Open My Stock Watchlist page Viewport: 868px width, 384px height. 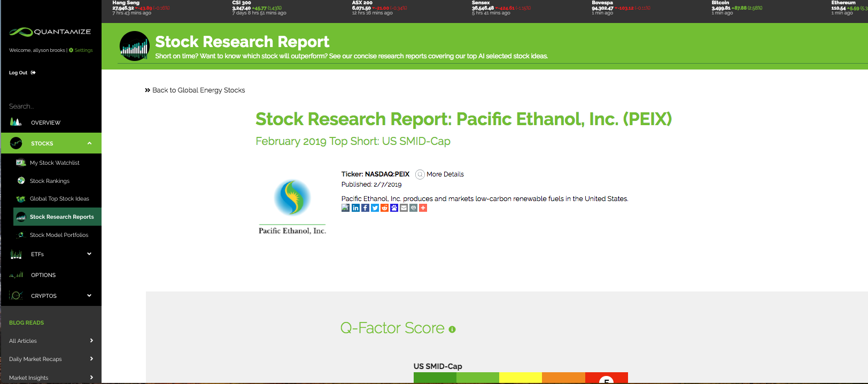pyautogui.click(x=55, y=163)
